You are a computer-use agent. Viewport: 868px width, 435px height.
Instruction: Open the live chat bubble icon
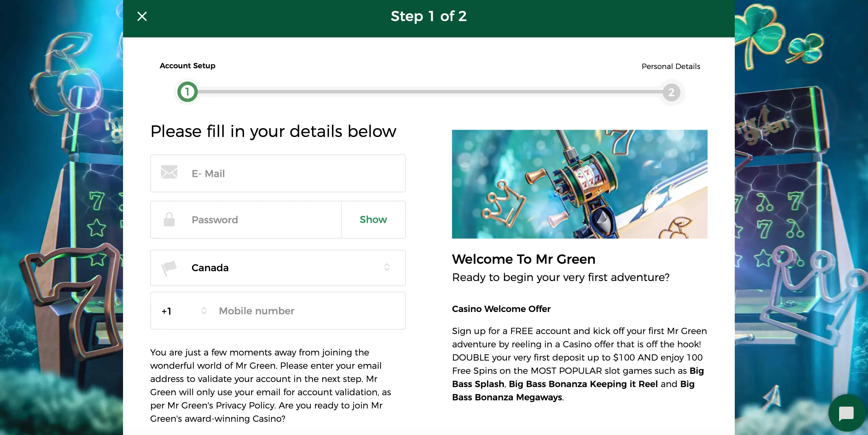(846, 413)
